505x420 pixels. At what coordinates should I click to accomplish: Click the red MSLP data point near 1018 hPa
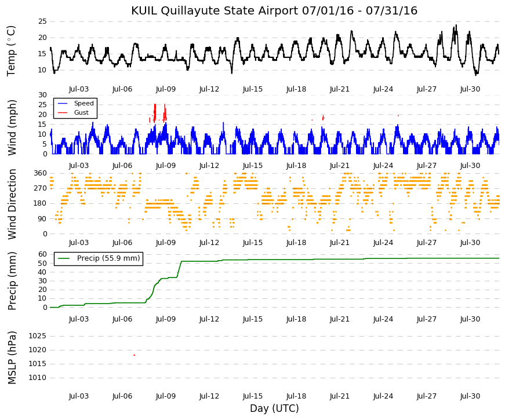(135, 355)
